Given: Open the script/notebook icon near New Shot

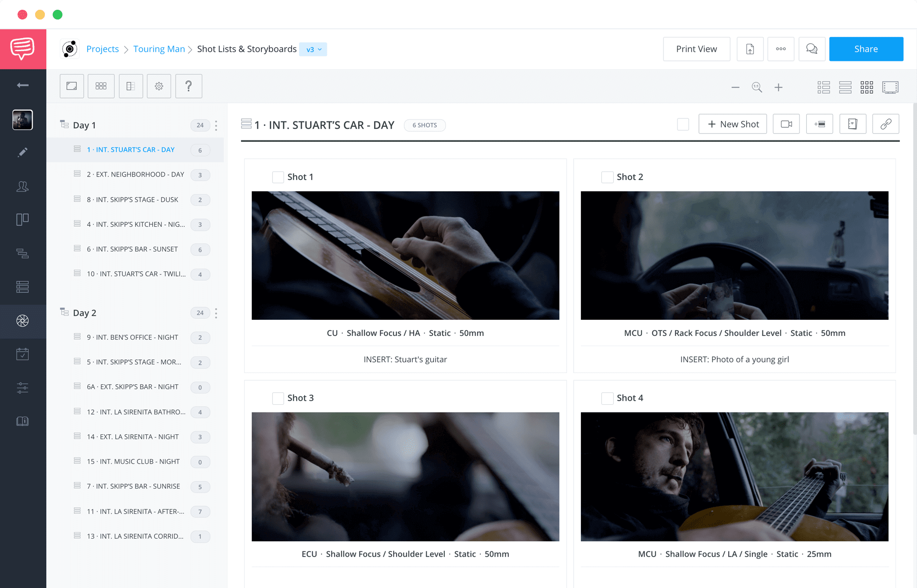Looking at the screenshot, I should [x=853, y=124].
